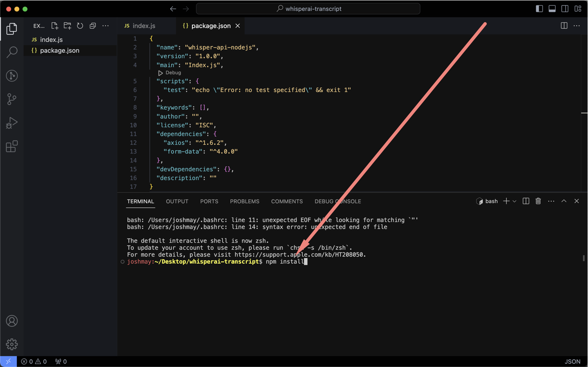The image size is (588, 367).
Task: Toggle the primary side bar layout icon
Action: point(539,9)
